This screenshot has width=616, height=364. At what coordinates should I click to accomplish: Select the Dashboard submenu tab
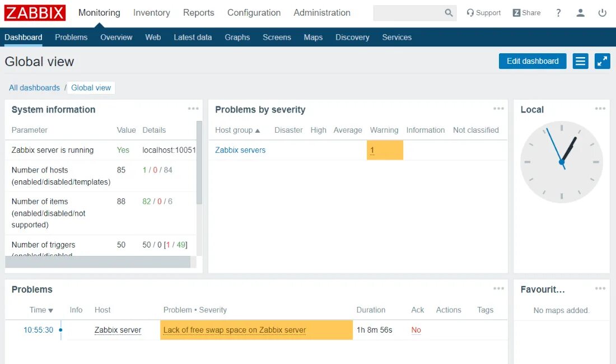(x=23, y=38)
